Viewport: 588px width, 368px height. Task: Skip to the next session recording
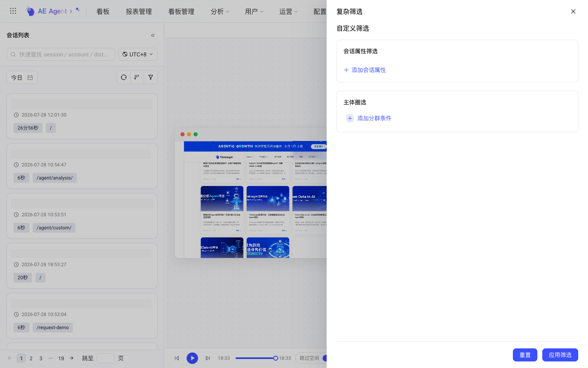(208, 358)
